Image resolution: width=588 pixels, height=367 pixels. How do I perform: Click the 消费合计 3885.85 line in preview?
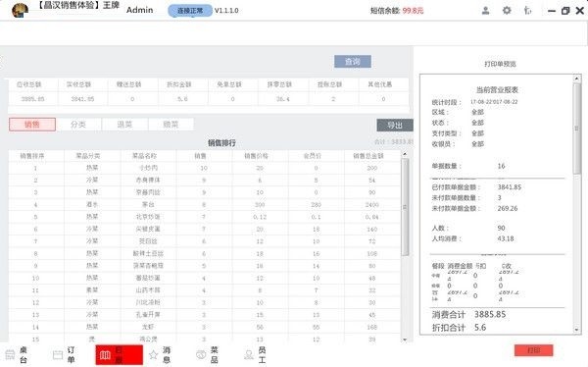point(468,314)
